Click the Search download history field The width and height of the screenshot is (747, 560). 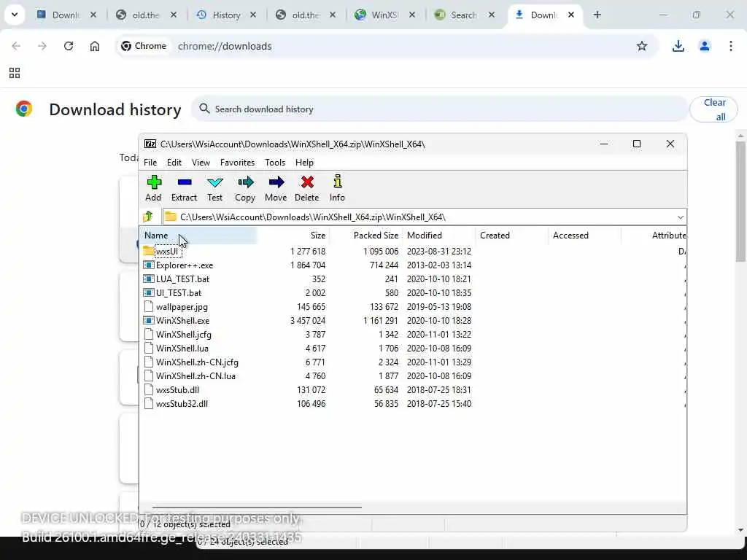tap(439, 109)
